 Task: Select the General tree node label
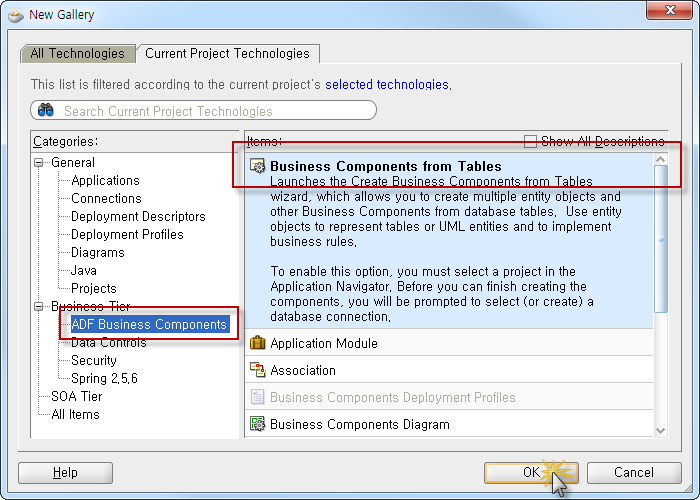pos(73,162)
